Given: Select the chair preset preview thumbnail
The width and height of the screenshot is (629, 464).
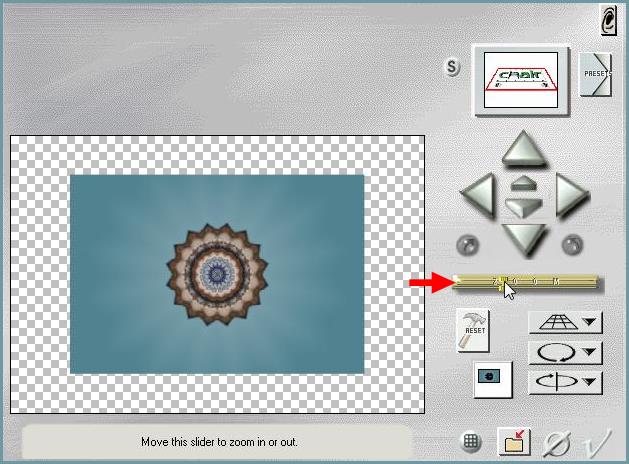Looking at the screenshot, I should click(519, 80).
